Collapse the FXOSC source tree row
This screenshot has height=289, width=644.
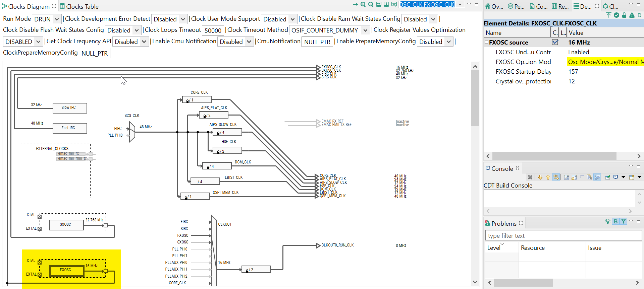click(486, 42)
